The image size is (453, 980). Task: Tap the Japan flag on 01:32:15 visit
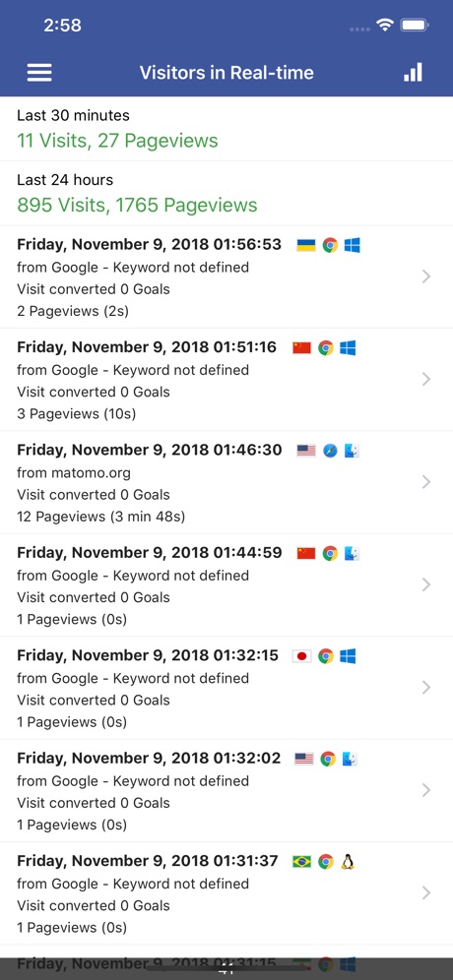click(301, 656)
